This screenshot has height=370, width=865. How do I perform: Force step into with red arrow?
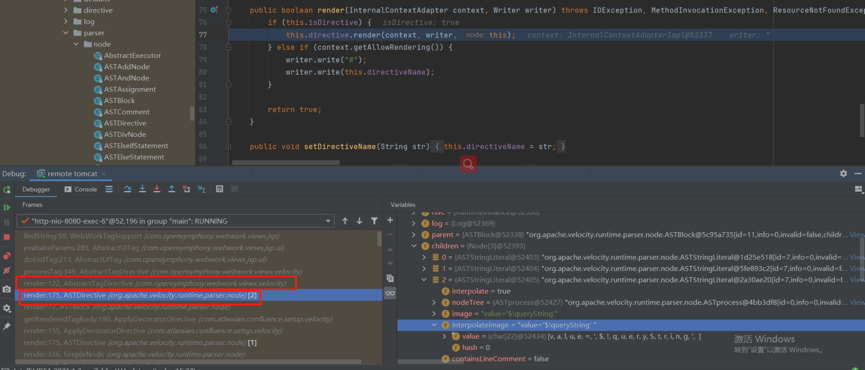pos(157,189)
